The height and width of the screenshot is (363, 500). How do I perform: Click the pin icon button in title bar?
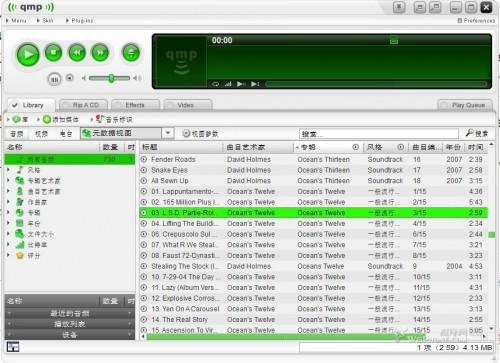click(399, 7)
